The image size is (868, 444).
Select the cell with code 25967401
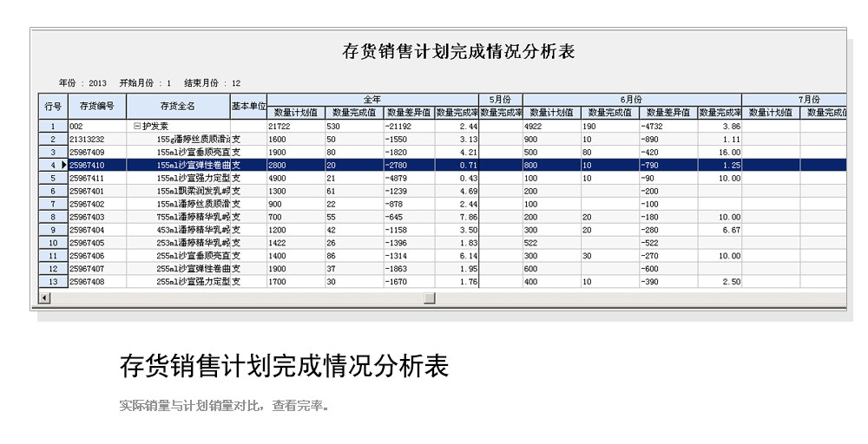click(x=97, y=191)
